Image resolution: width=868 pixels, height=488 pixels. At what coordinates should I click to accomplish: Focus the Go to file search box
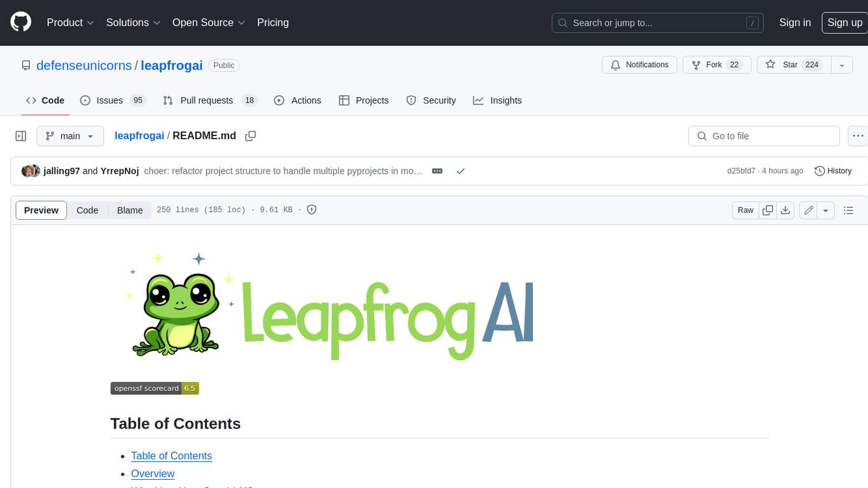pyautogui.click(x=764, y=136)
